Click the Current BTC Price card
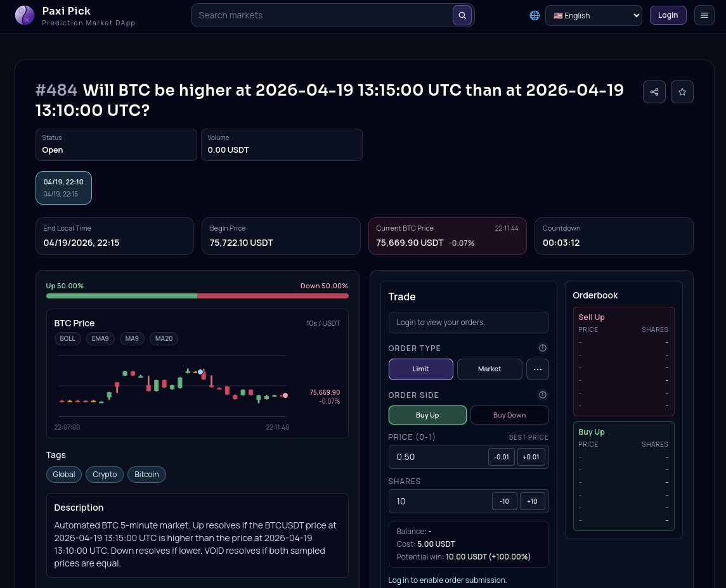The image size is (726, 588). [x=447, y=236]
